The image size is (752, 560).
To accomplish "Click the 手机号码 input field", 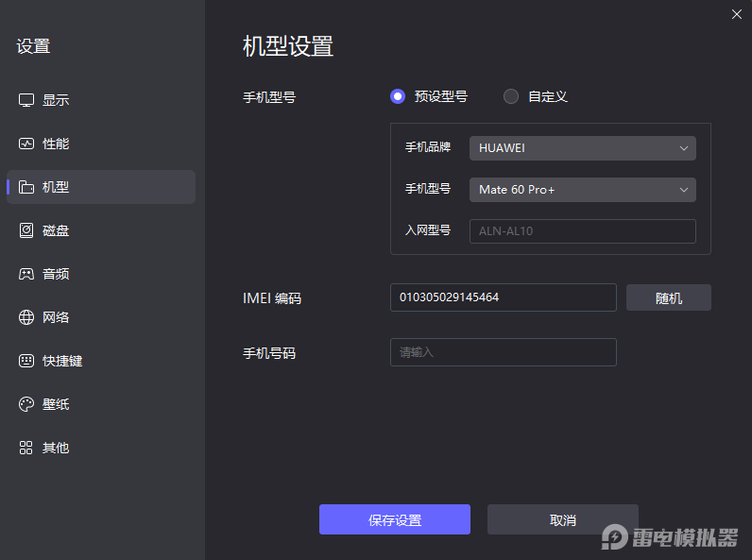I will pos(504,352).
